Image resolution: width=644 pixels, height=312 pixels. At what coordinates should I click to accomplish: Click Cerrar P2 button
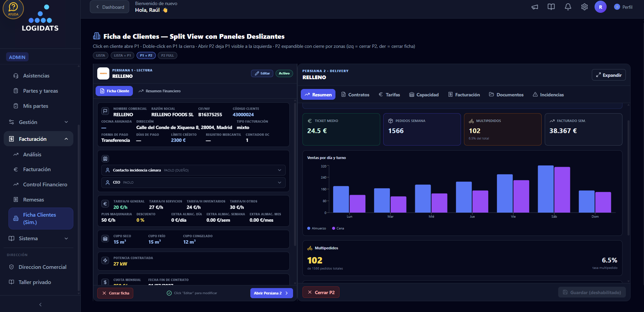pos(321,292)
